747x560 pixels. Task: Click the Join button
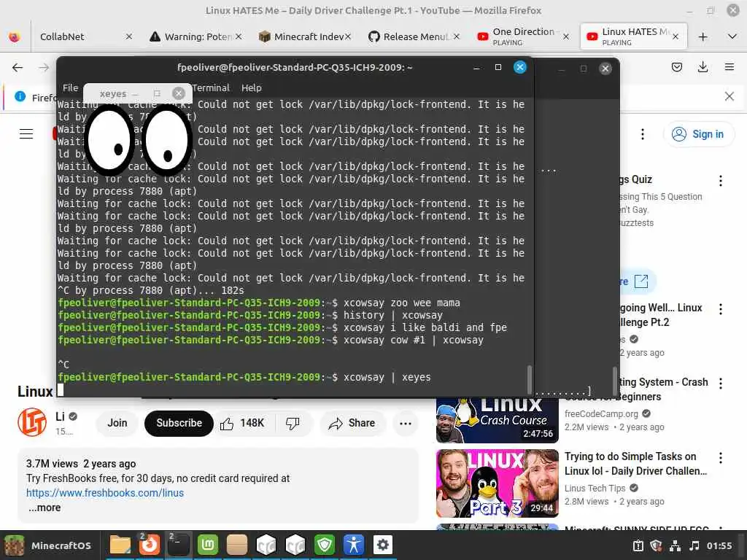click(x=117, y=424)
